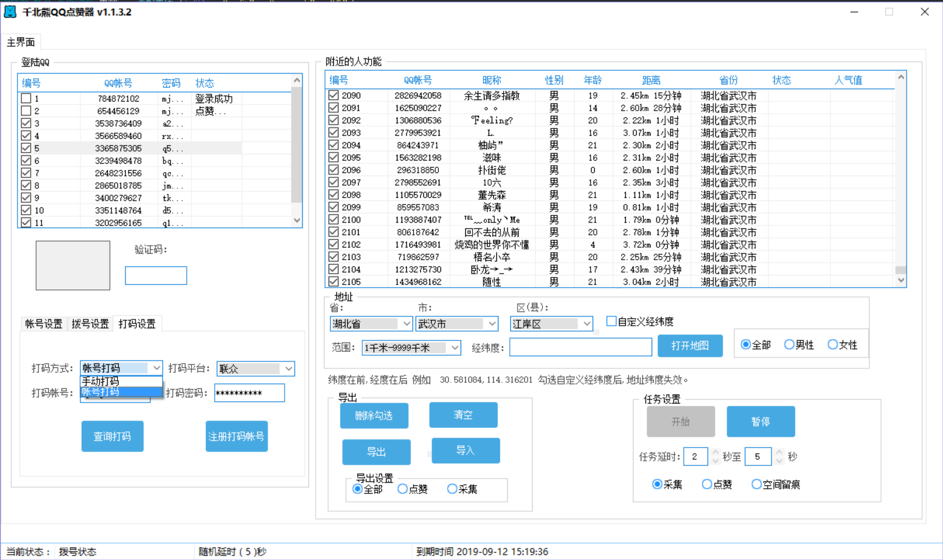
Task: Click the 导出 export button
Action: click(376, 452)
